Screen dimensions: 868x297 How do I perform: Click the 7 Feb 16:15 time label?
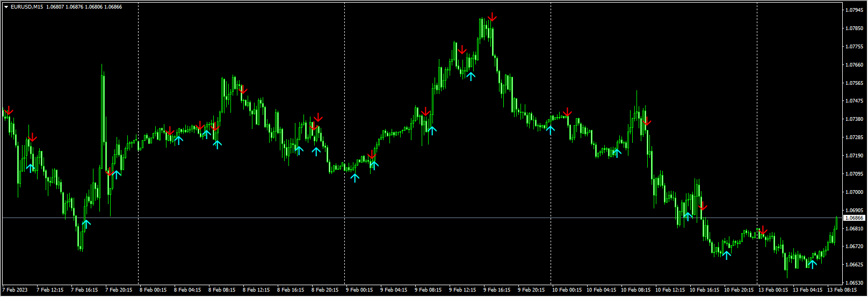tap(84, 290)
